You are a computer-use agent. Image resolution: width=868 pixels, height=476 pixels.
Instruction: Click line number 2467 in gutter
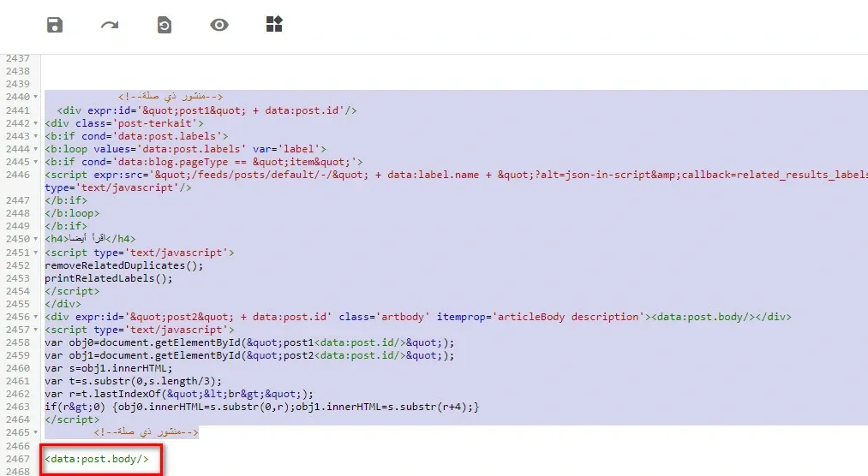pyautogui.click(x=18, y=459)
